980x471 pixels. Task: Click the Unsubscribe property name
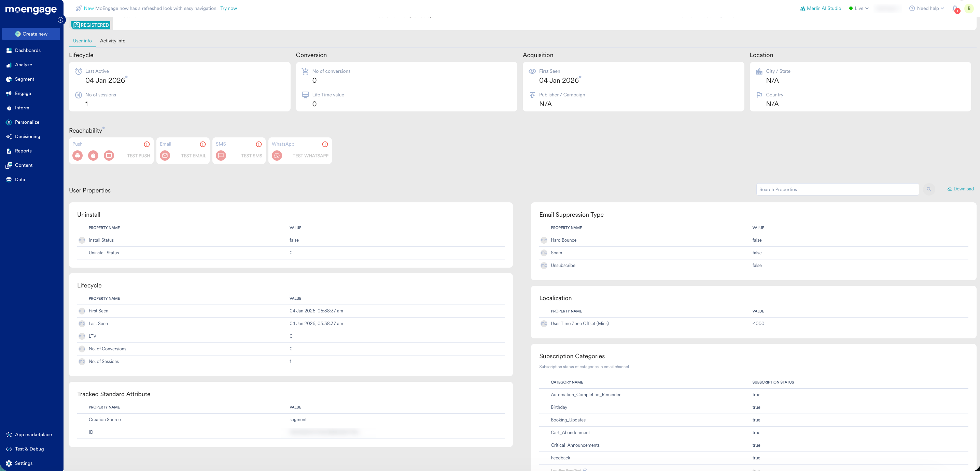[563, 265]
